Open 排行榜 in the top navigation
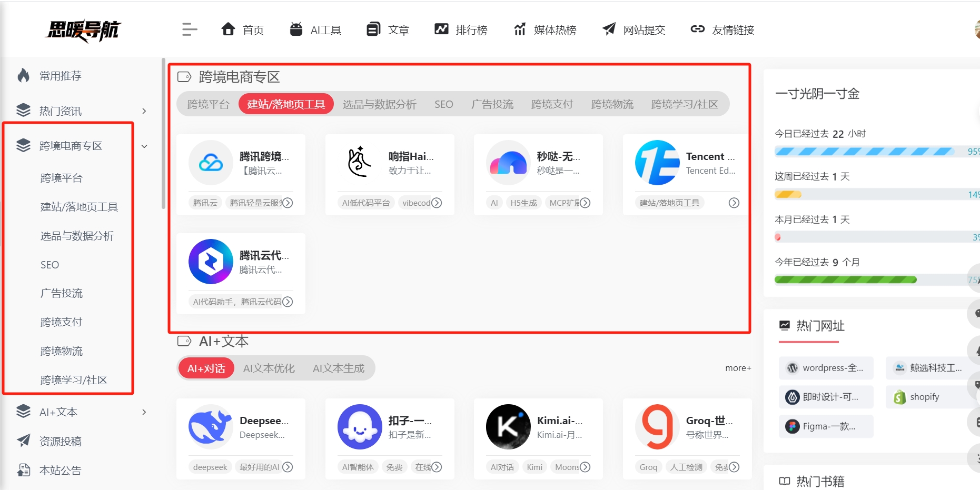This screenshot has height=490, width=980. coord(461,30)
